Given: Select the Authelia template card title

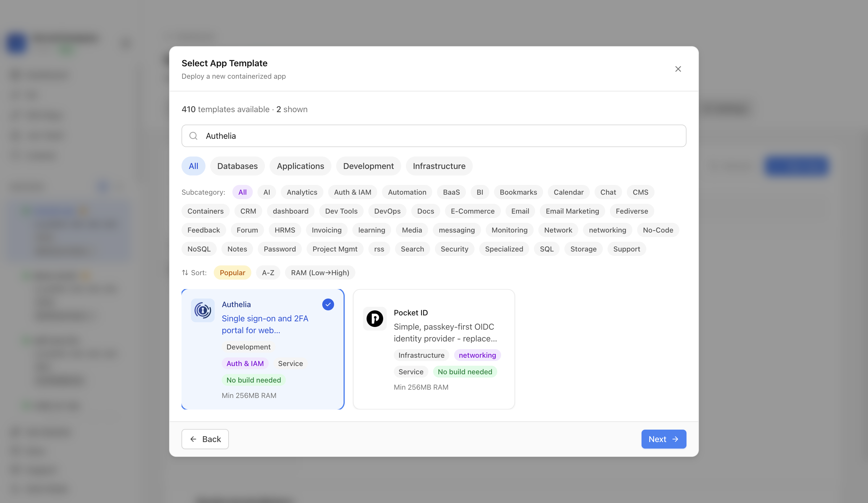Looking at the screenshot, I should [236, 304].
